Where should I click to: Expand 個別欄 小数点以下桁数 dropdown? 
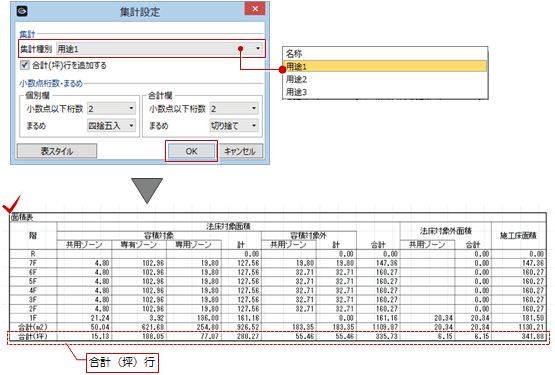click(x=111, y=108)
